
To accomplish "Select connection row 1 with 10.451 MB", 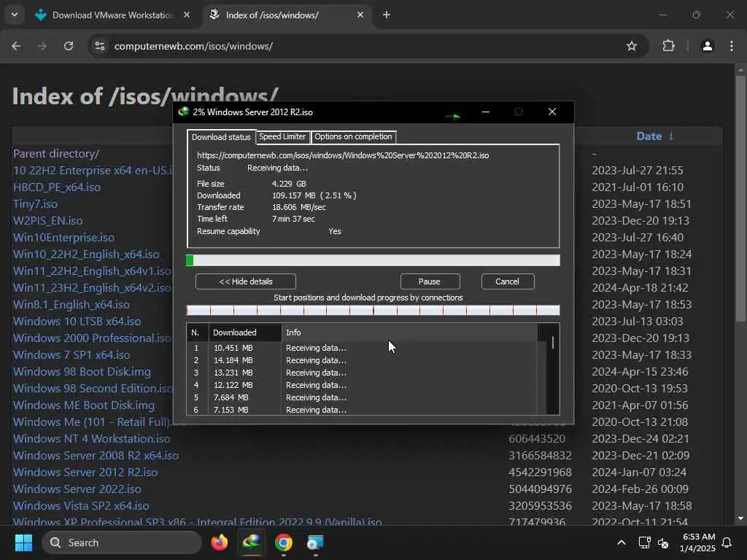I will (362, 348).
